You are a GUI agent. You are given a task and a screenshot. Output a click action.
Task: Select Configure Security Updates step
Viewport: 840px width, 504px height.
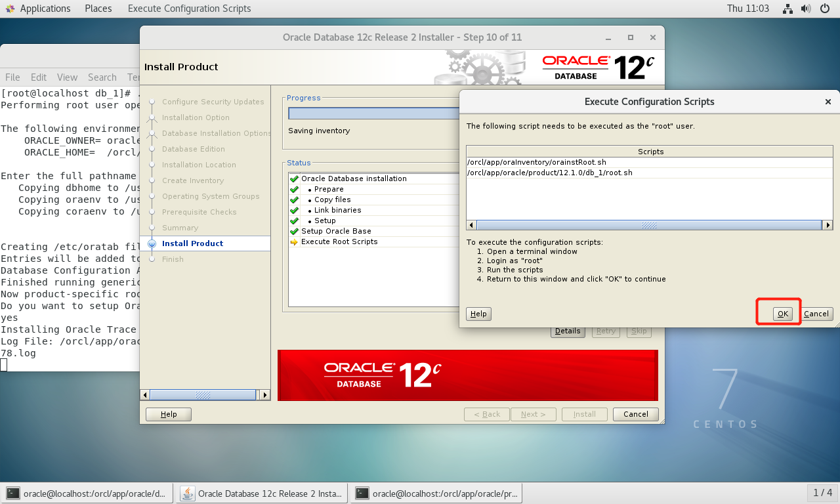[213, 102]
